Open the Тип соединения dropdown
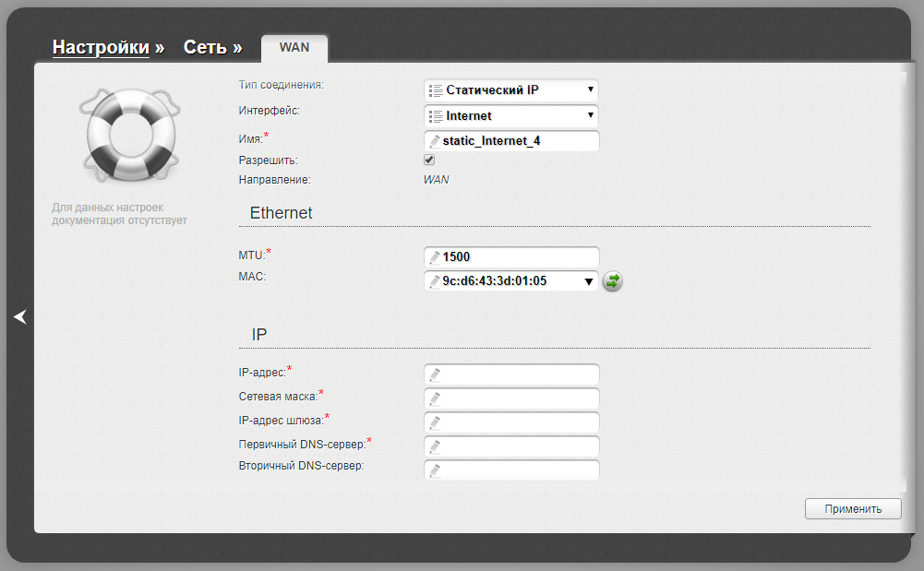This screenshot has height=571, width=924. click(510, 90)
